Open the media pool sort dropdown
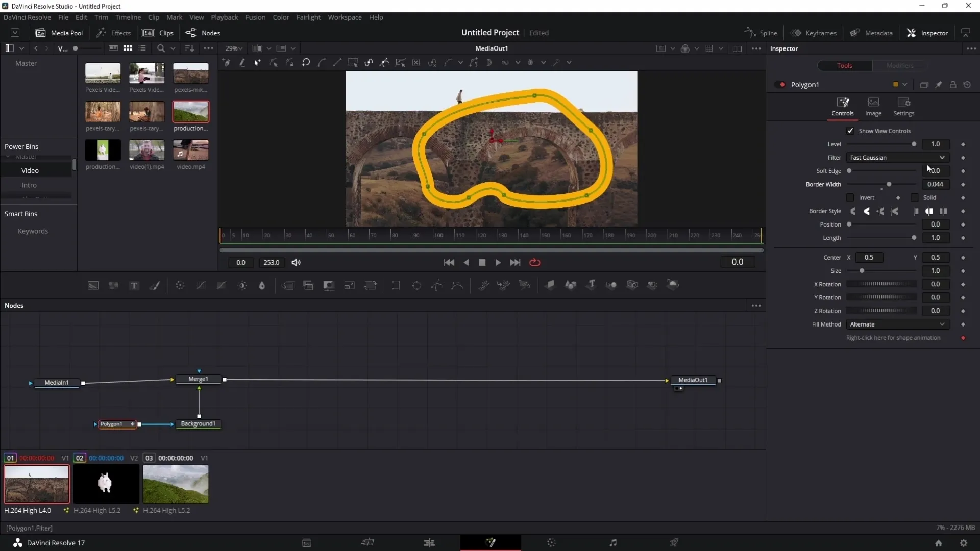 click(x=189, y=48)
